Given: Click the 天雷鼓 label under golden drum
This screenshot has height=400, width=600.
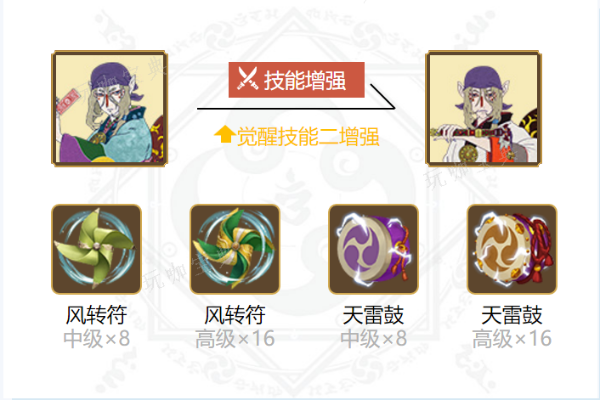Looking at the screenshot, I should pyautogui.click(x=512, y=315).
